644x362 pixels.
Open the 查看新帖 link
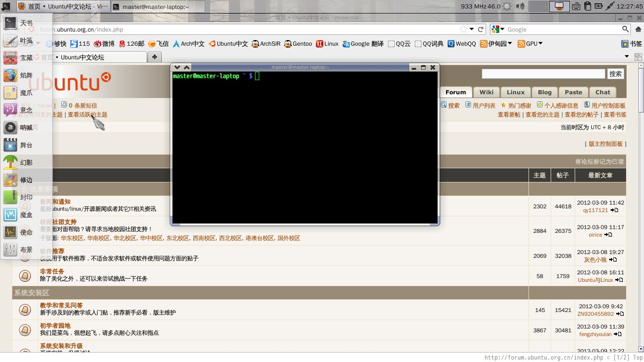(509, 115)
